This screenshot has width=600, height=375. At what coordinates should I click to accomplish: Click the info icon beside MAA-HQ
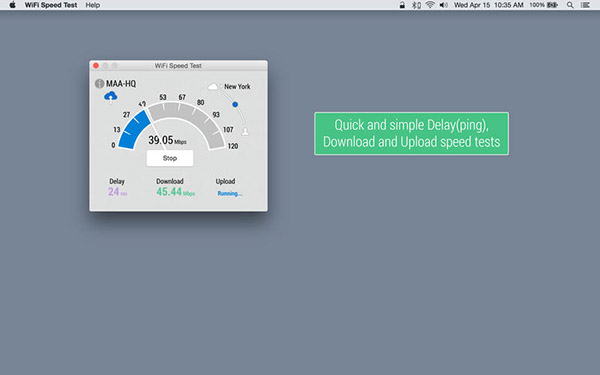[99, 83]
